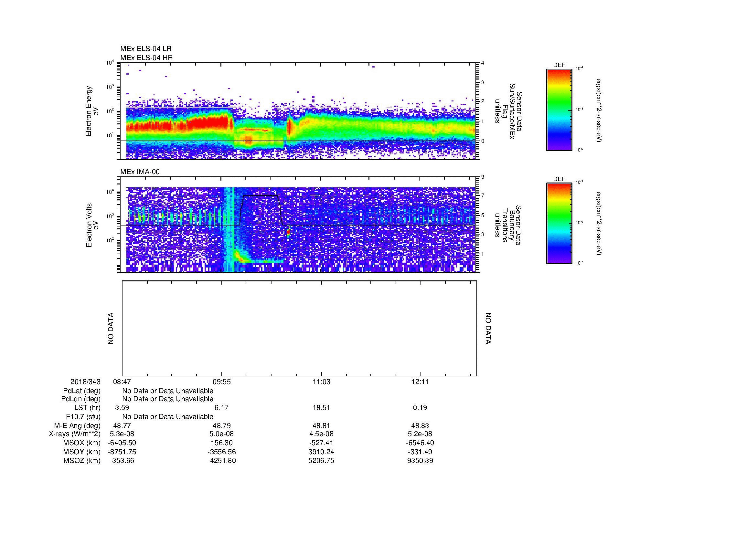Click the M-E Ang value 48.77
Screen dimensions: 756x534
coord(122,425)
